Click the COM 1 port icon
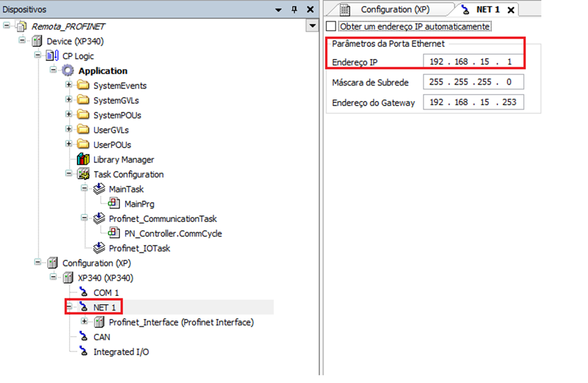The image size is (588, 383). click(83, 293)
